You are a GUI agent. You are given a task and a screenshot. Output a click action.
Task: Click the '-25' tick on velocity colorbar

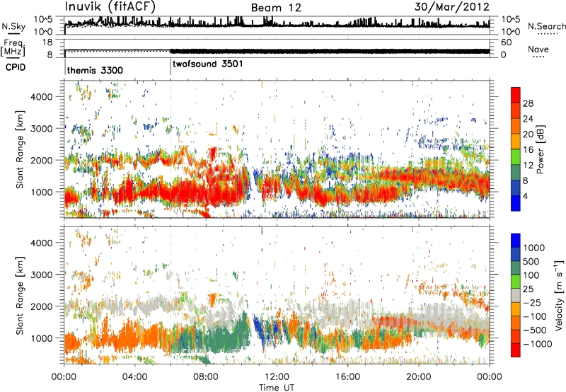click(x=531, y=302)
